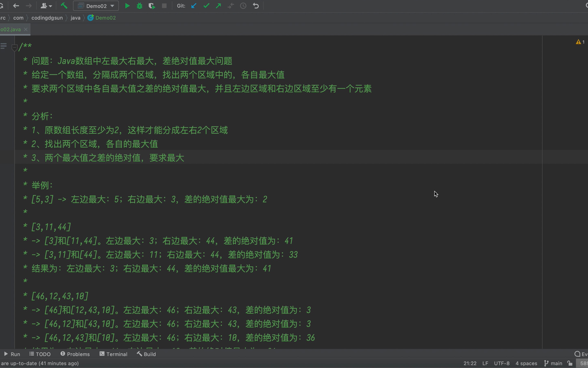This screenshot has width=588, height=368.
Task: Select the codingdgsun breadcrumb
Action: (47, 18)
